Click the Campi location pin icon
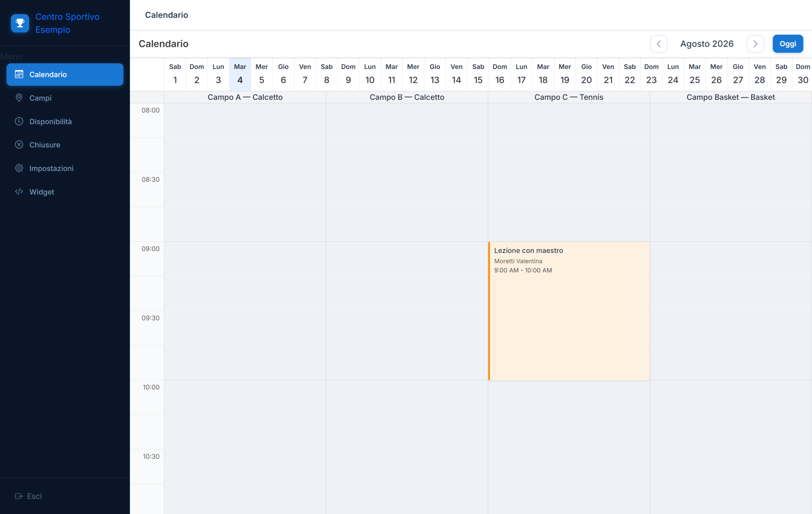Screen dimensions: 812x514 pos(19,98)
